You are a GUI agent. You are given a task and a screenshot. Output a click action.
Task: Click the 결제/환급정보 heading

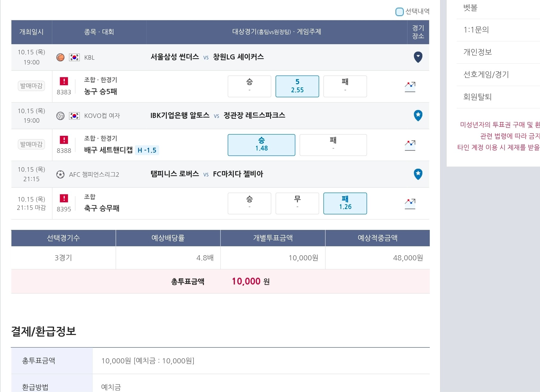(44, 331)
